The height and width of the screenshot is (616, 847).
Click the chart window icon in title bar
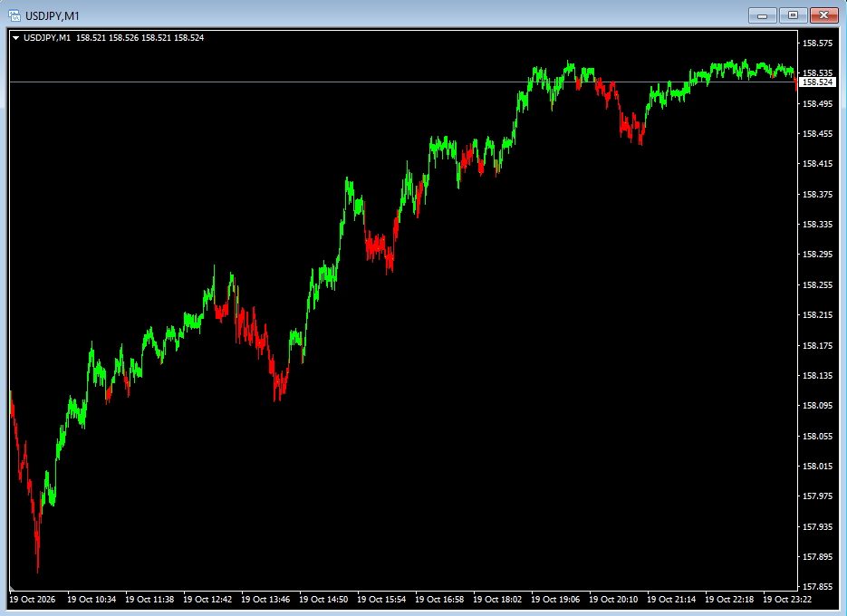14,15
